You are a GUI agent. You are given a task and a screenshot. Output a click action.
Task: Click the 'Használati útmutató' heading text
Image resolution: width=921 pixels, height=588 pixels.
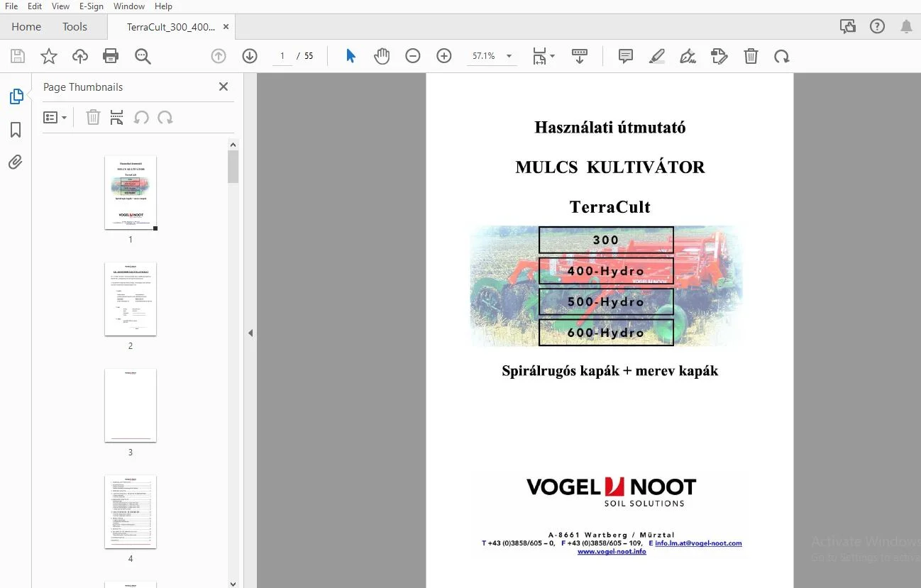coord(610,128)
